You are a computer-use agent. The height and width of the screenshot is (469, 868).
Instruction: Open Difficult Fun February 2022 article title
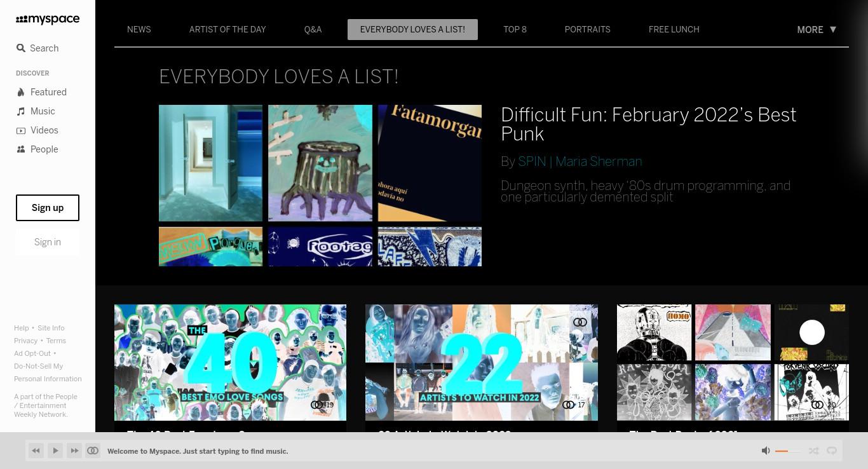pos(648,125)
